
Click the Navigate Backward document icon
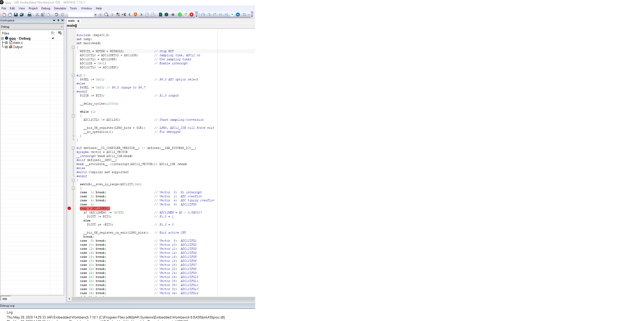pos(147,15)
